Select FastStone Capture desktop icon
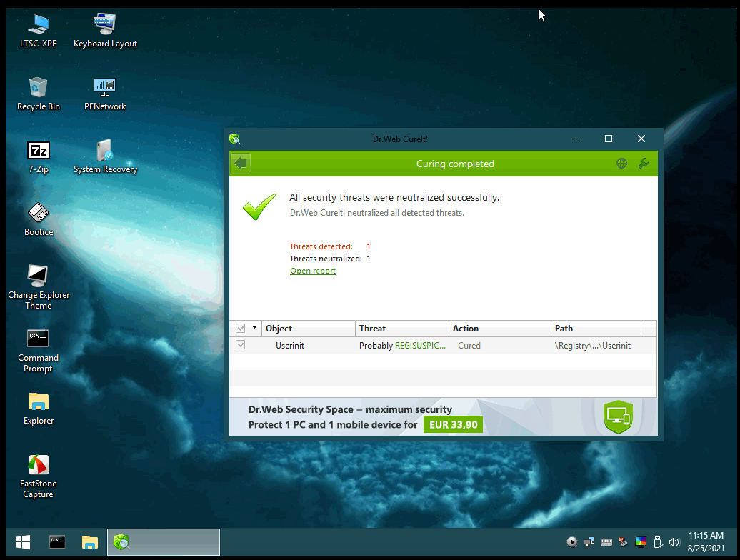This screenshot has width=740, height=560. pos(39,476)
